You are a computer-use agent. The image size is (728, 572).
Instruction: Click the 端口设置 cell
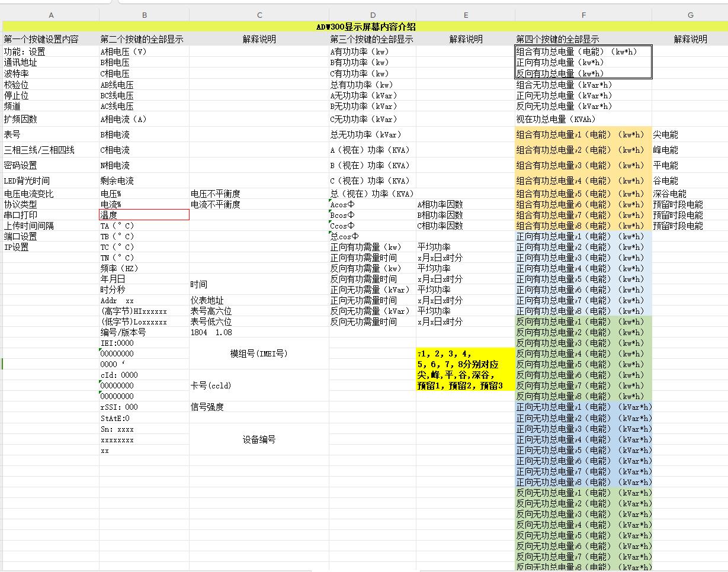point(51,236)
